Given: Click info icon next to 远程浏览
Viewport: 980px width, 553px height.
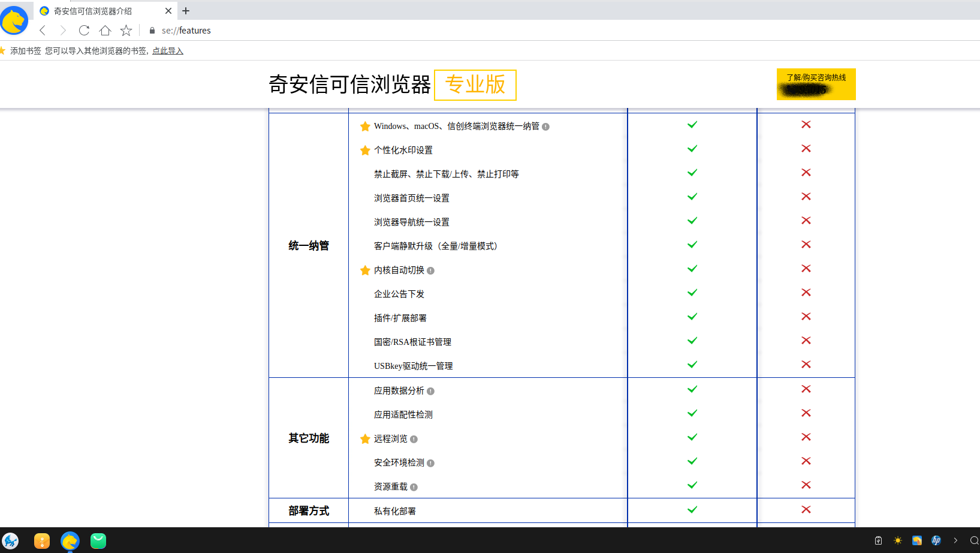Looking at the screenshot, I should 414,439.
